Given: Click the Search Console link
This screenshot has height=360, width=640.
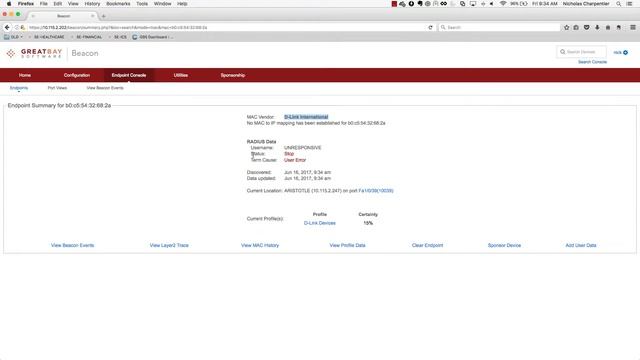Looking at the screenshot, I should pyautogui.click(x=592, y=62).
